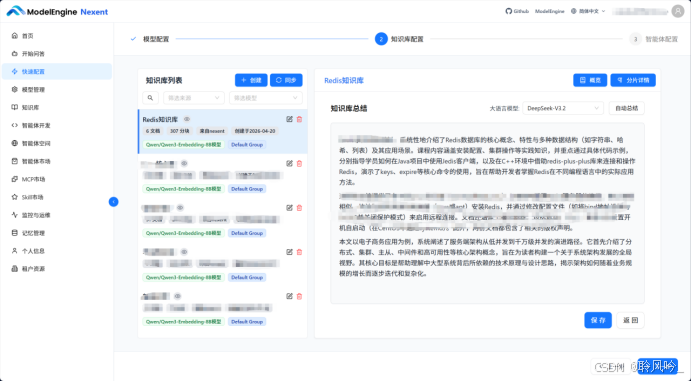Click the ModelEngine Nexent logo
This screenshot has height=381, width=692.
click(x=57, y=11)
